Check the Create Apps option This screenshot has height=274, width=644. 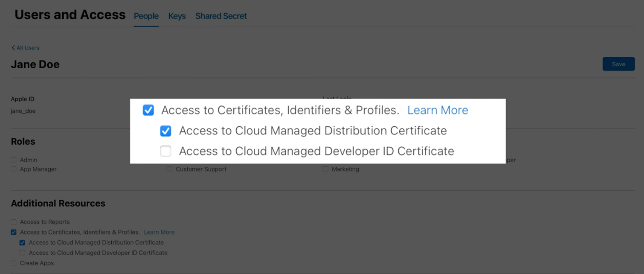(x=14, y=263)
